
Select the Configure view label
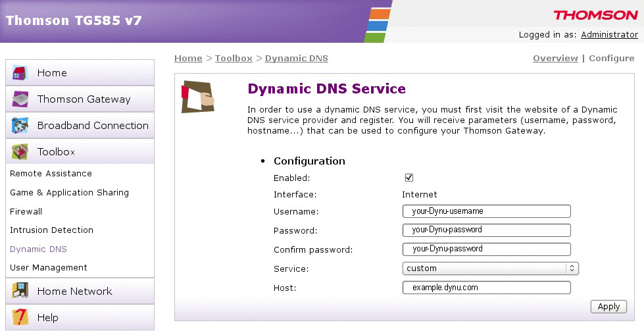(612, 59)
